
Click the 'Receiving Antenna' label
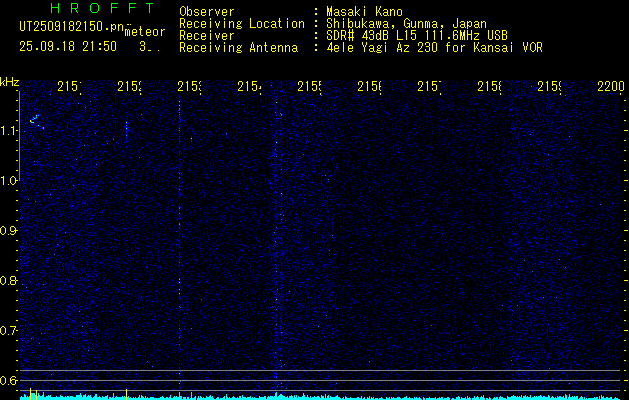point(238,48)
